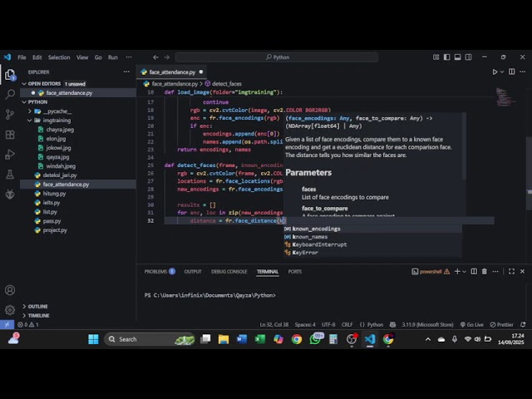Open the run options dropdown arrow

coord(502,72)
